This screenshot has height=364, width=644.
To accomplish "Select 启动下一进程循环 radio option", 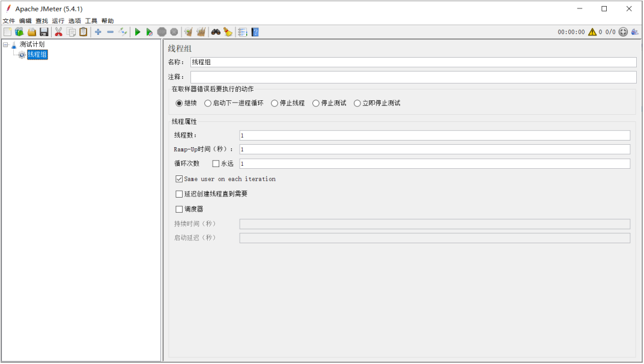I will [x=208, y=103].
